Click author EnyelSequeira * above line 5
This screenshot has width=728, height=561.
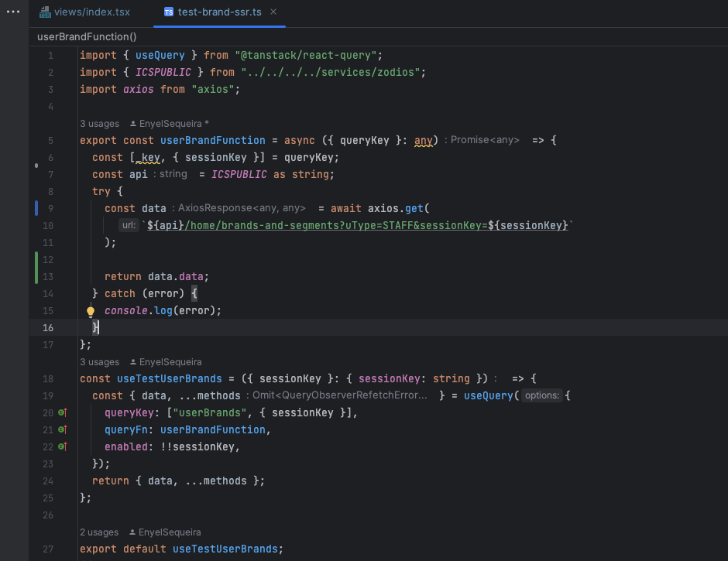click(x=170, y=124)
